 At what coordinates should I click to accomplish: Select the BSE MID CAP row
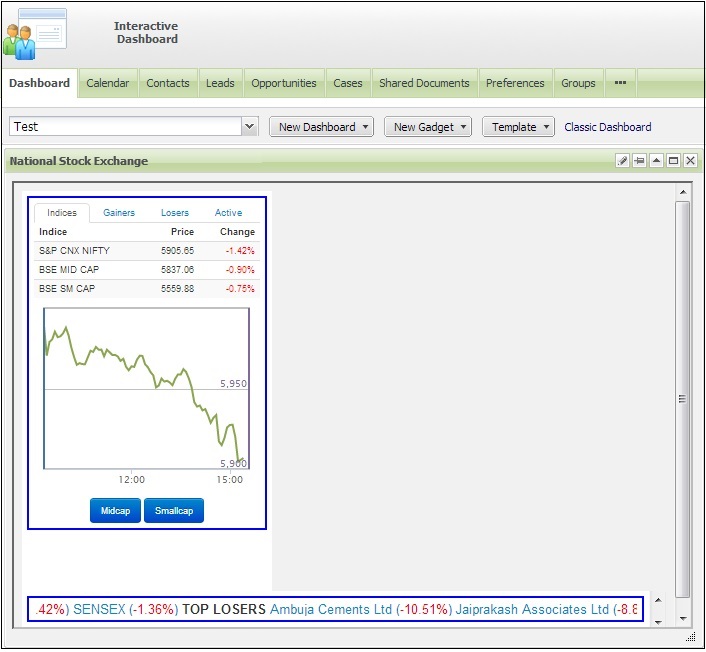coord(147,270)
